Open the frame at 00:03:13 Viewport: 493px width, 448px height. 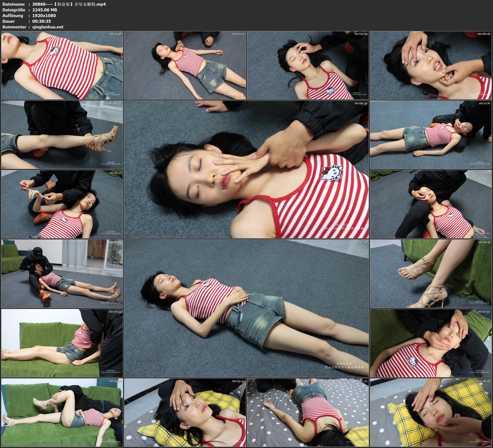(x=185, y=65)
